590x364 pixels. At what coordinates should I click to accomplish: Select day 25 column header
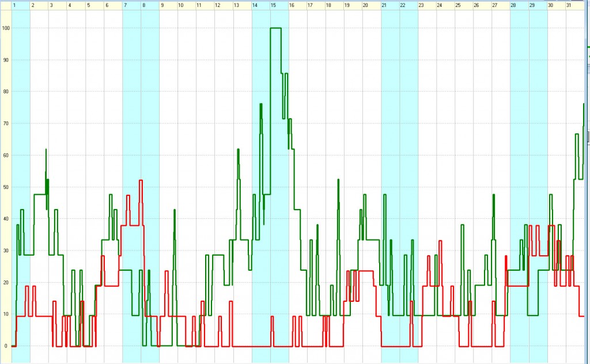tap(464, 5)
